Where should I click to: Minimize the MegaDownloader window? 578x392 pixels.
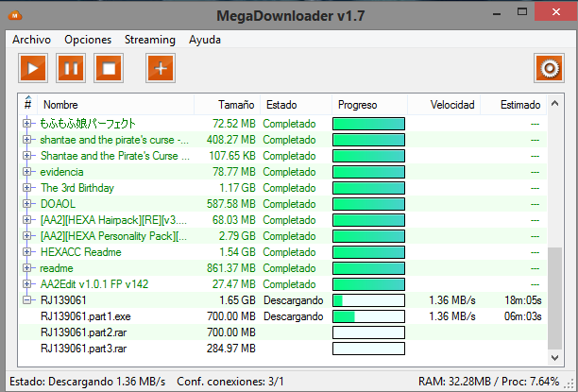click(497, 12)
